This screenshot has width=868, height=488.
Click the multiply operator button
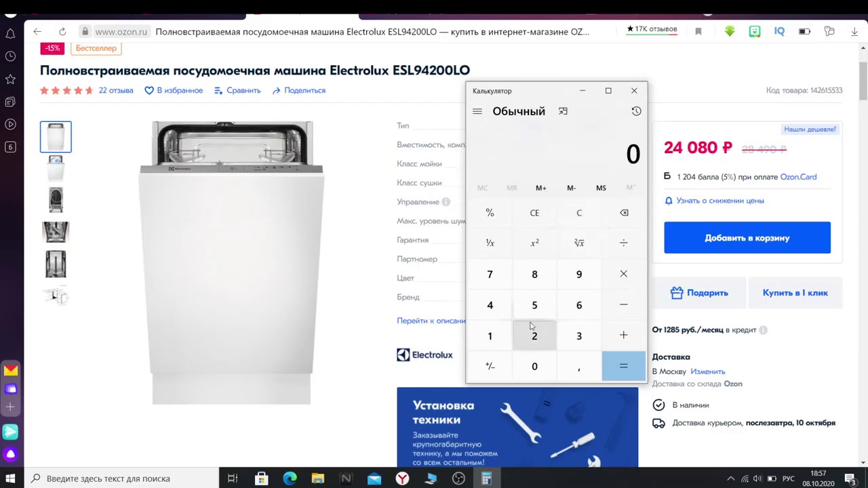click(624, 274)
